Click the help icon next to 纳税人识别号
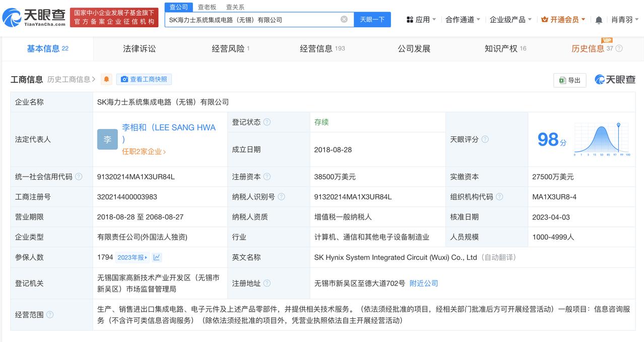The height and width of the screenshot is (342, 644). [281, 197]
